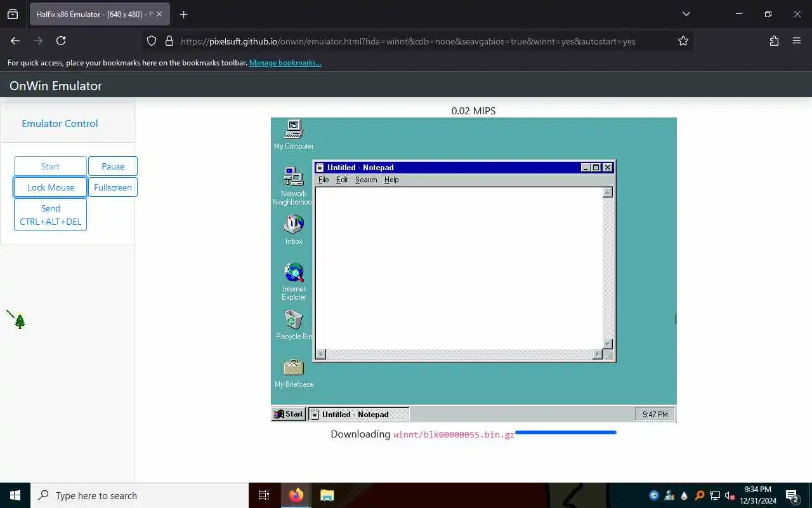Click the 0.02 MIPS readout
812x508 pixels.
click(473, 110)
